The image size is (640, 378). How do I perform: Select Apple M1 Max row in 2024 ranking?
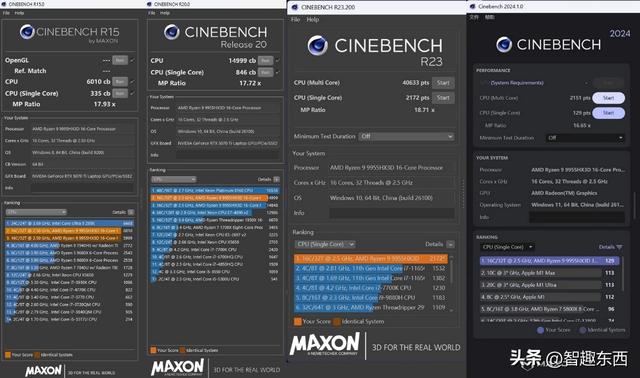coord(549,273)
